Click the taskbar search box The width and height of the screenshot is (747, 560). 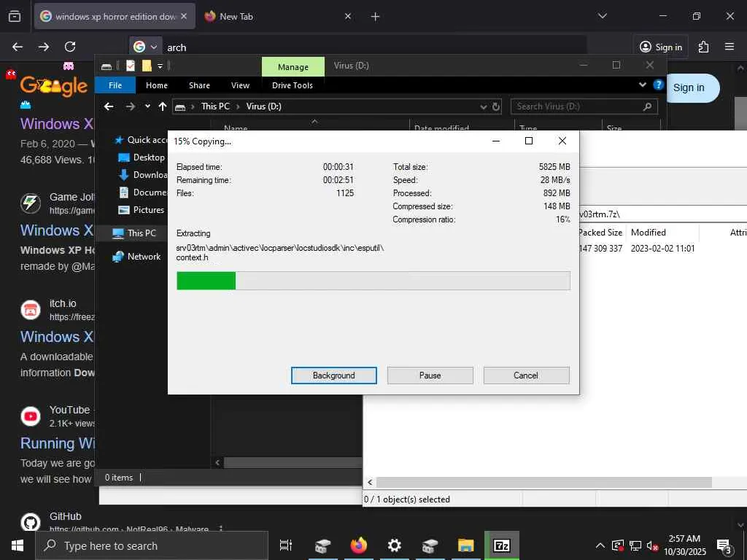click(152, 545)
